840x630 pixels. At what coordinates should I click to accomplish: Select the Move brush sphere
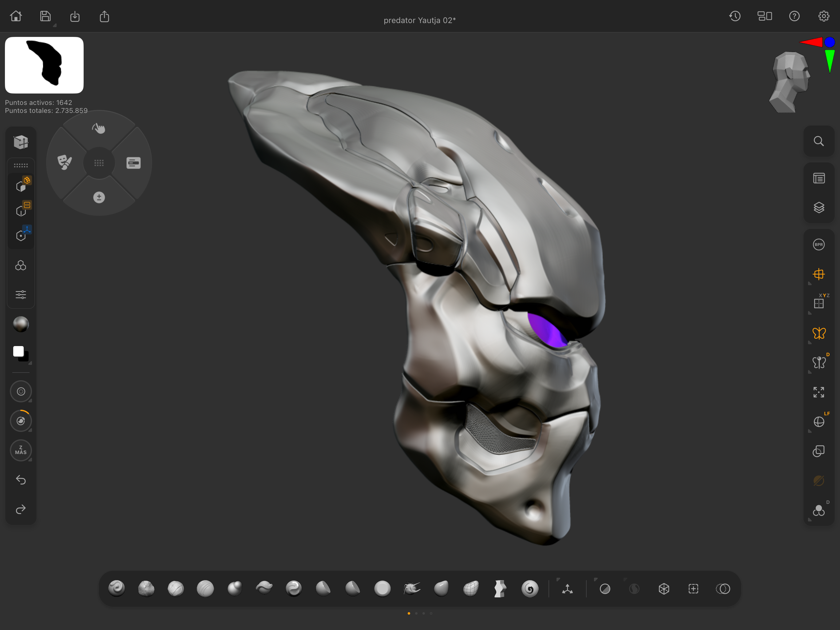(235, 588)
